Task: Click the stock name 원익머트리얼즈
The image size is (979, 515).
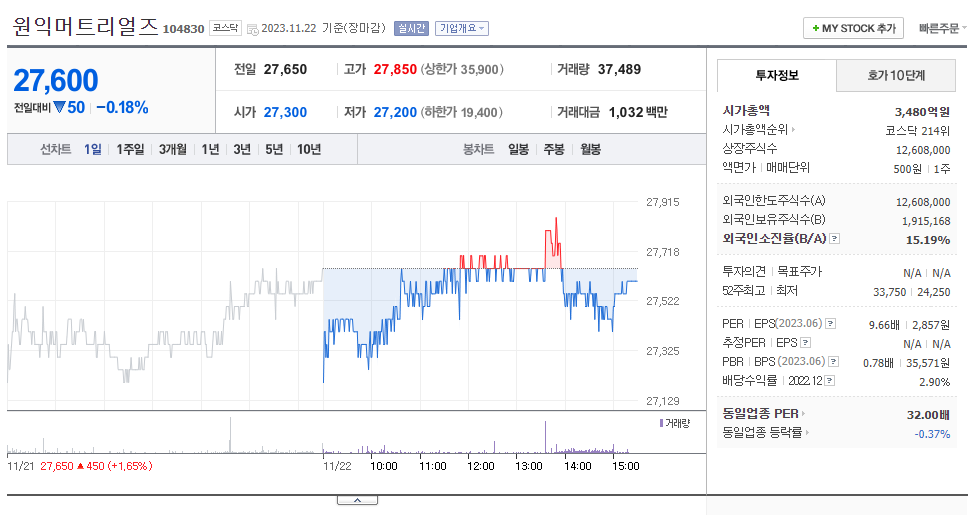Action: pos(85,26)
